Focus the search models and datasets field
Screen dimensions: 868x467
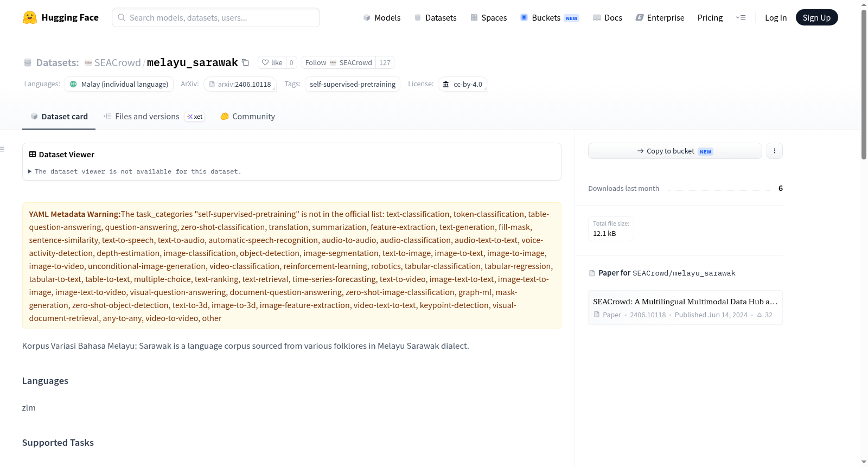pos(216,17)
